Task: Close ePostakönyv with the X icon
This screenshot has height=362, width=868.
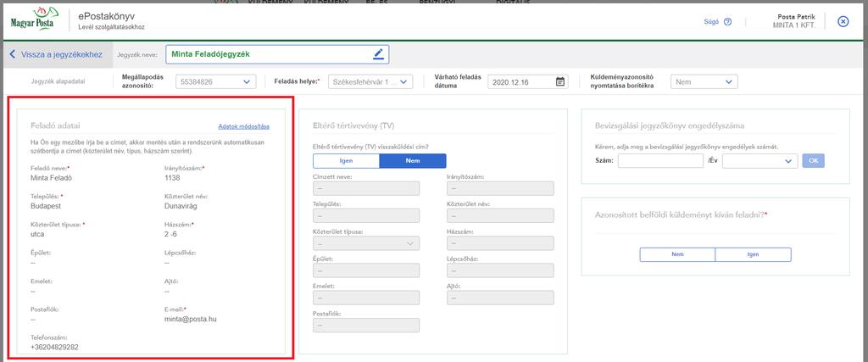Action: tap(843, 21)
